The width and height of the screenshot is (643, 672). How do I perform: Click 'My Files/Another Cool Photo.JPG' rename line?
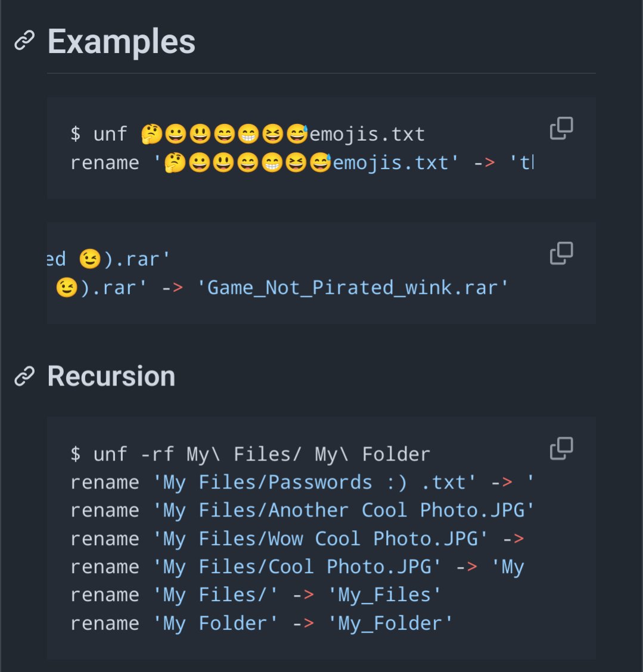[302, 511]
